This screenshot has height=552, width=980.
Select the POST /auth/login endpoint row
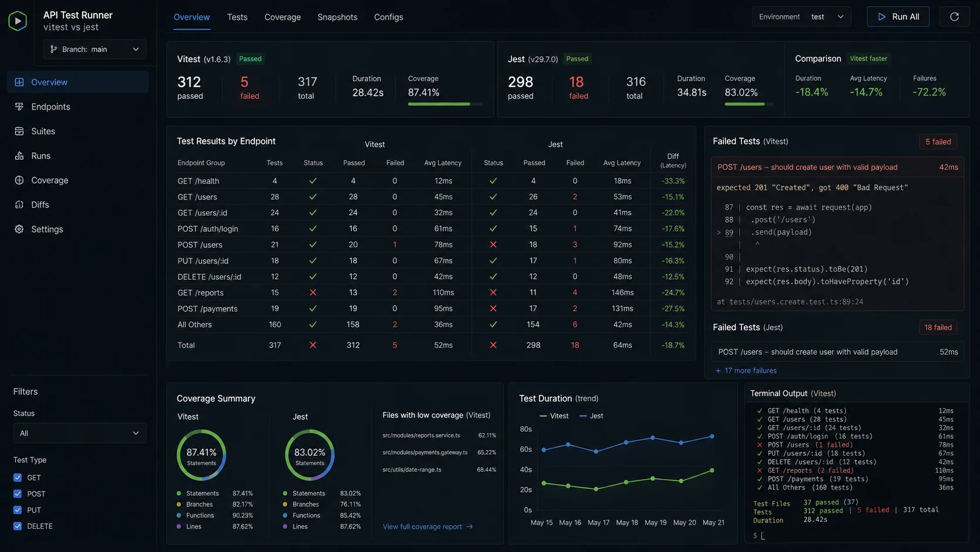pos(431,229)
